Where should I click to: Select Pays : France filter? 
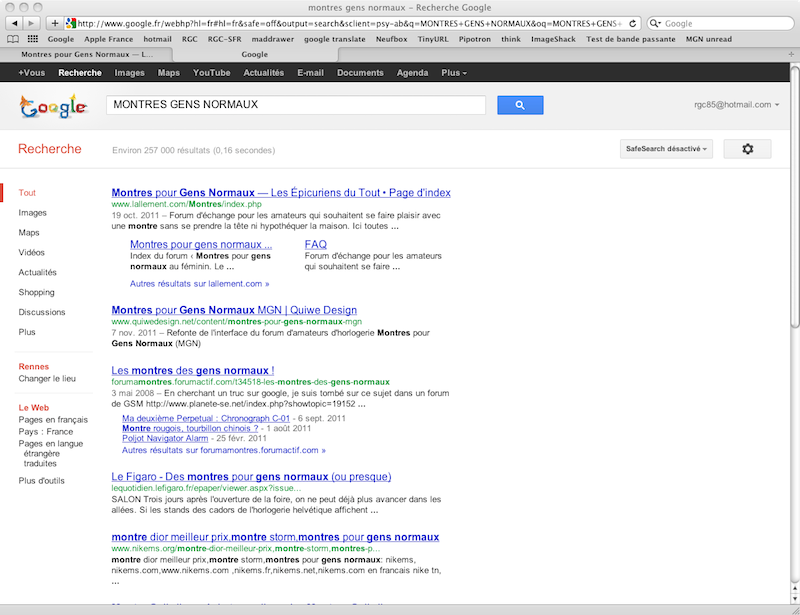click(45, 432)
